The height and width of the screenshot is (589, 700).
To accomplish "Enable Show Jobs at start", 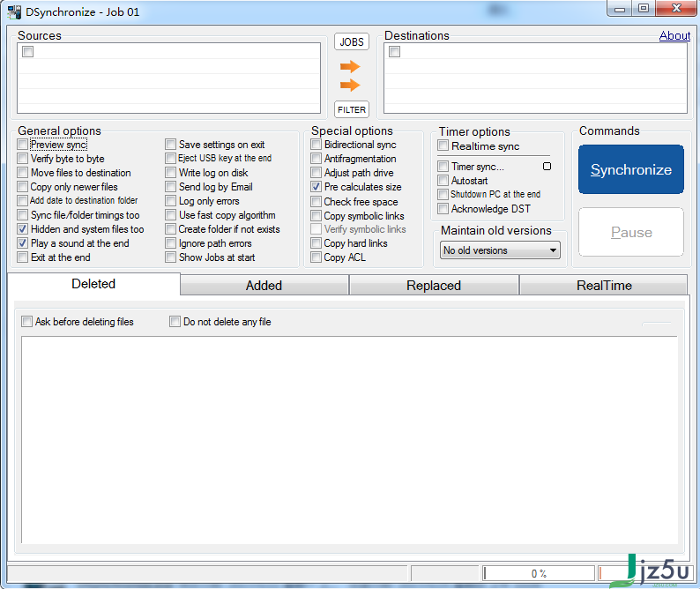I will [x=170, y=257].
